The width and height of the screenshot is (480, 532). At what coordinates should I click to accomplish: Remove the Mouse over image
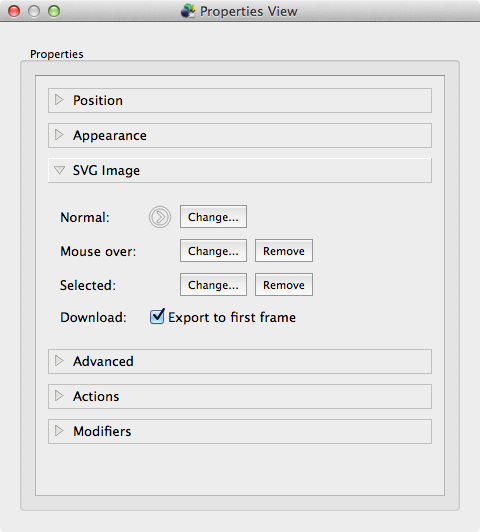(284, 251)
